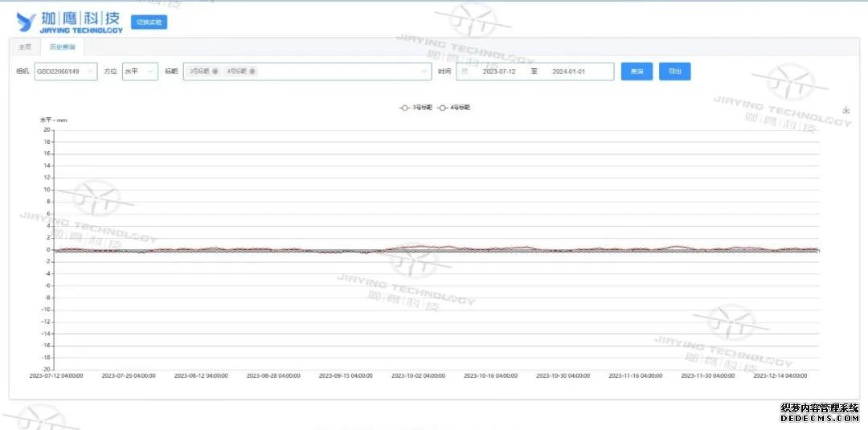Viewport: 868px width, 430px height.
Task: Download the chart as image
Action: point(845,110)
